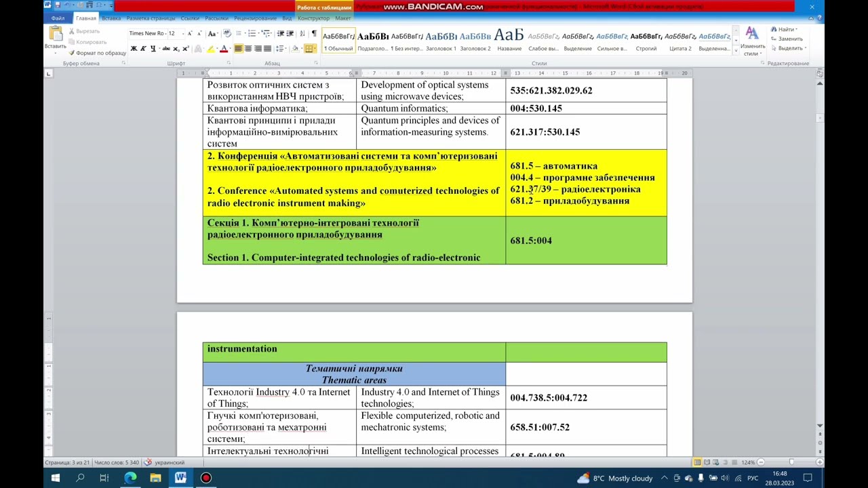Click the Clear Formatting icon

[x=227, y=33]
